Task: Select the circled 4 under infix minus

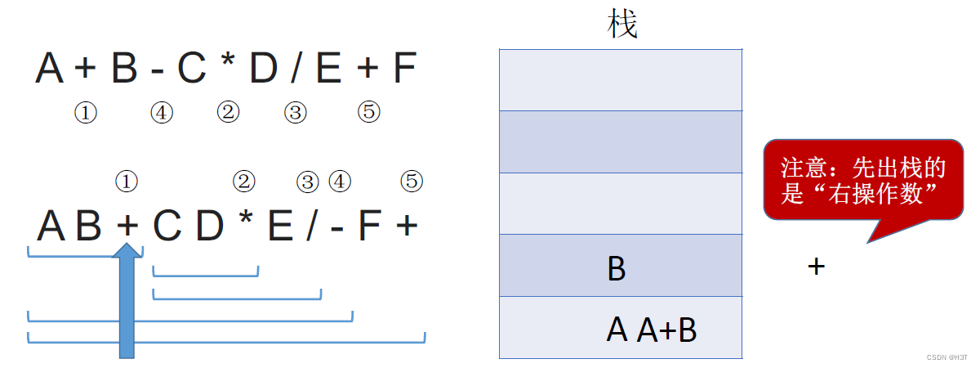Action: pos(162,113)
